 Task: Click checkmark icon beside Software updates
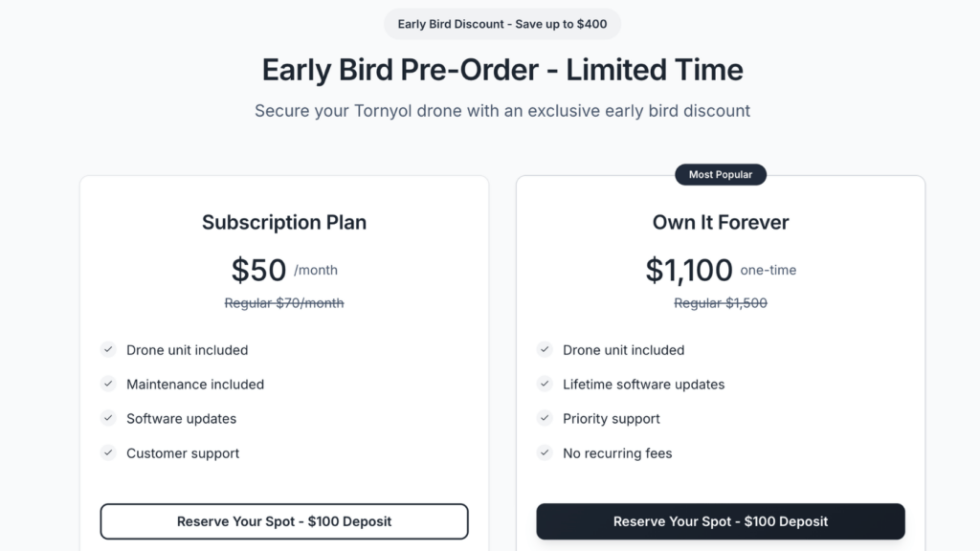tap(108, 418)
